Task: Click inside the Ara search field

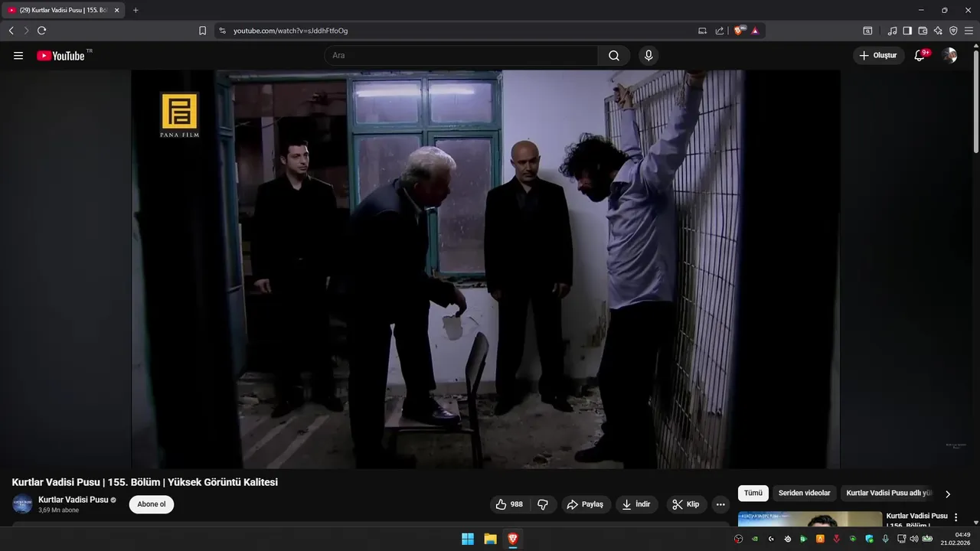Action: (461, 55)
